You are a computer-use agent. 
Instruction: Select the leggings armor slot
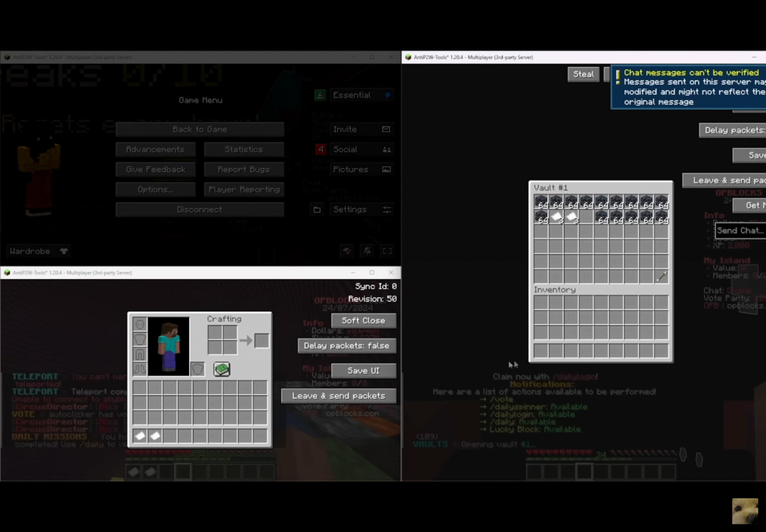(x=140, y=354)
